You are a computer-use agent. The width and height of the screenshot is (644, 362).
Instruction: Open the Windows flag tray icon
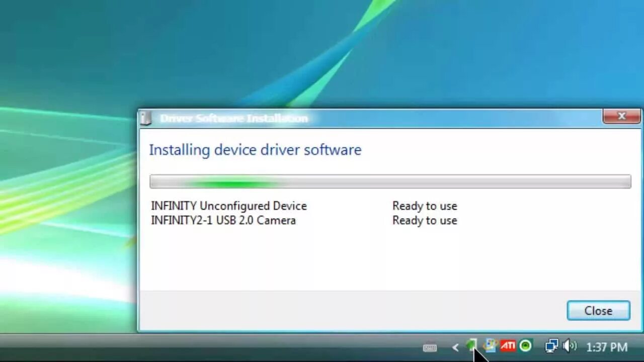point(490,346)
